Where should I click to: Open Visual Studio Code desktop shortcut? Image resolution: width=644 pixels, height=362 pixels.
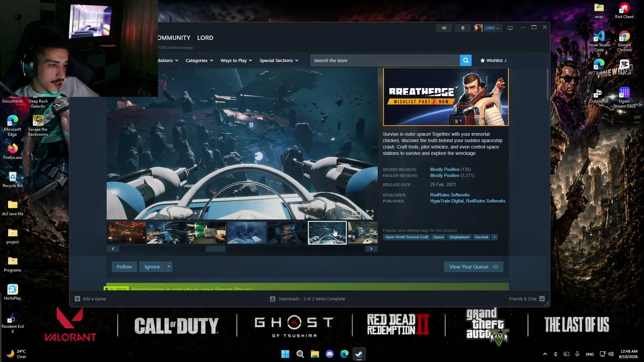(599, 41)
